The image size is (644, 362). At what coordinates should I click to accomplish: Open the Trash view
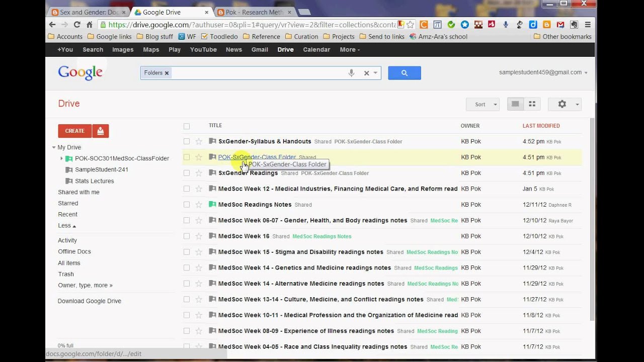[66, 274]
